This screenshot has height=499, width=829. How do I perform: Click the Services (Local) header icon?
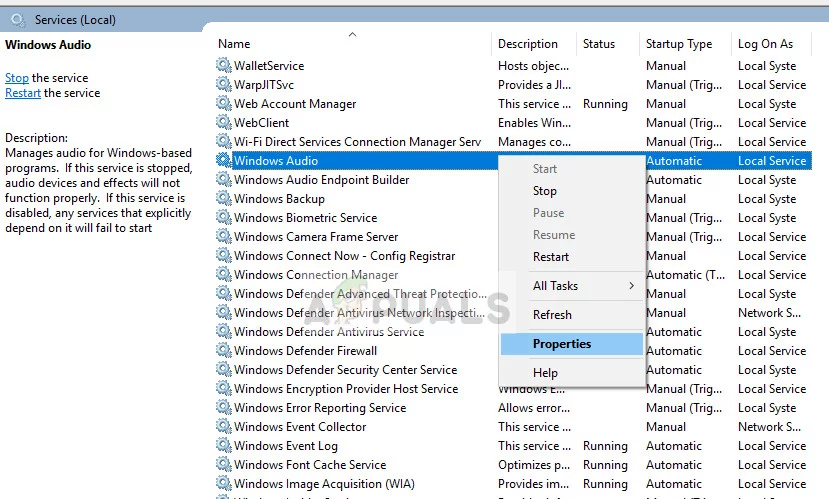(18, 20)
